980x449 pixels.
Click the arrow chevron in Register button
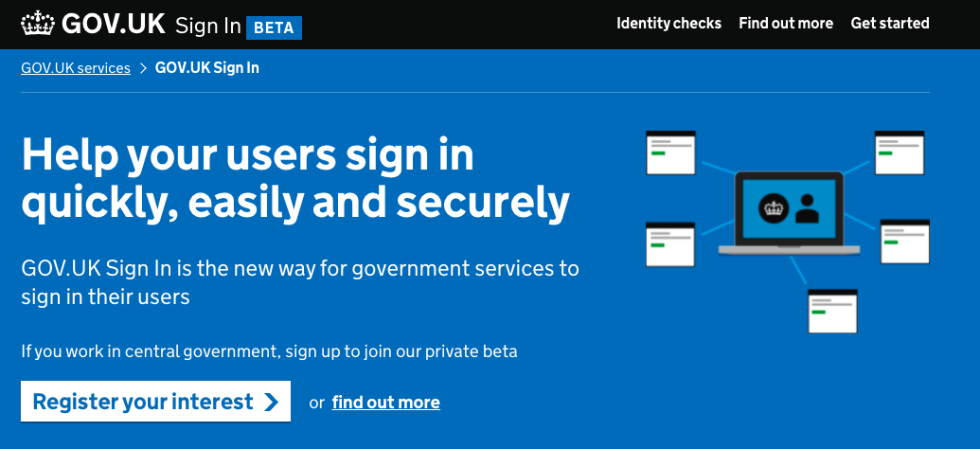coord(271,402)
